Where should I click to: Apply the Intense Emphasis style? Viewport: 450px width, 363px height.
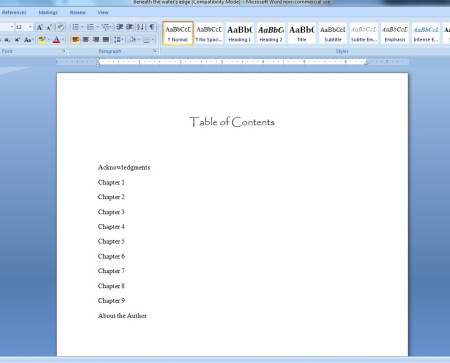(x=426, y=33)
